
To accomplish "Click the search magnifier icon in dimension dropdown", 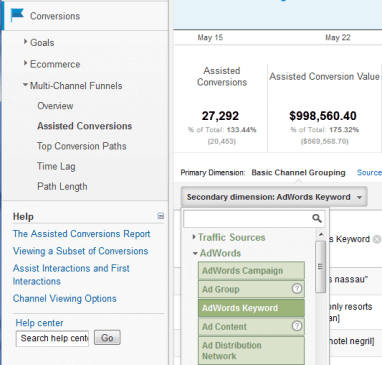I will (317, 218).
